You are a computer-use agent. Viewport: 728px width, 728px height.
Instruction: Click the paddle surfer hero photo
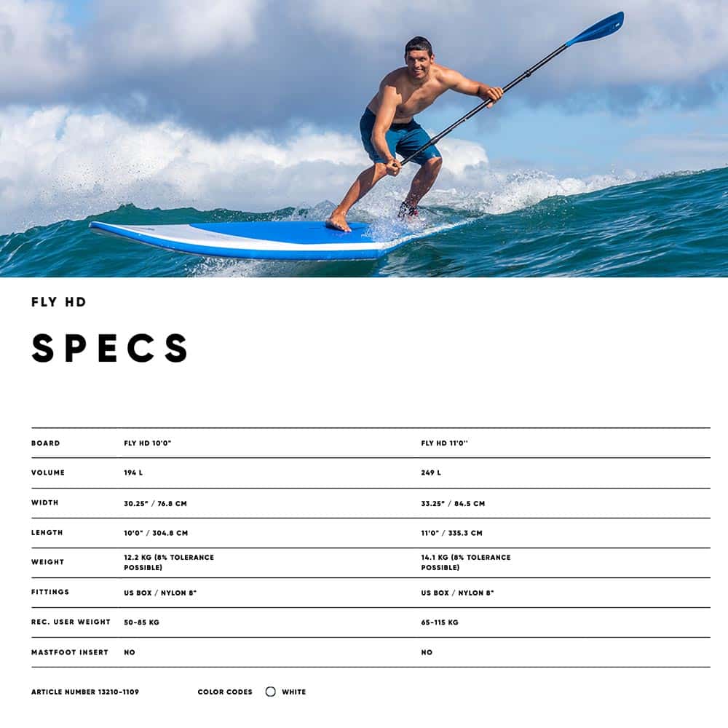click(x=364, y=138)
